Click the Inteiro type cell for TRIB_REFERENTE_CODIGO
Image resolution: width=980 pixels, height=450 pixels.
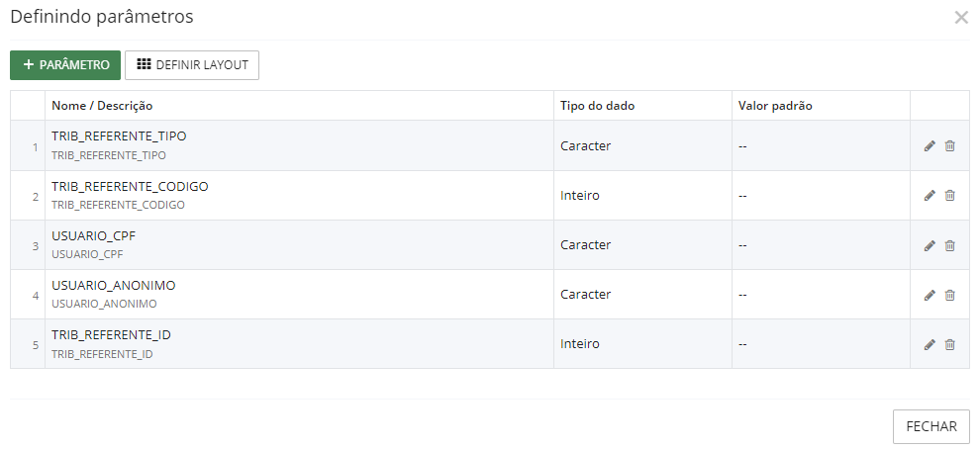pos(580,196)
